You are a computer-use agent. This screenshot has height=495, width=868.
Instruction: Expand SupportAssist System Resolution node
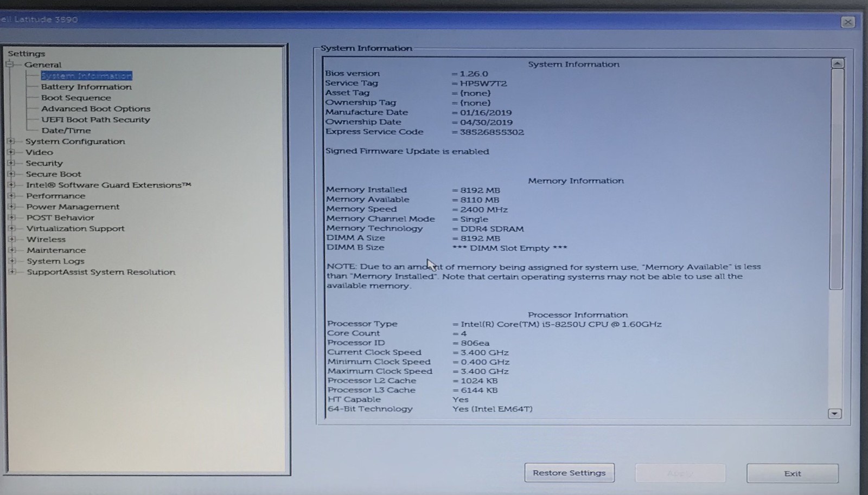(12, 272)
